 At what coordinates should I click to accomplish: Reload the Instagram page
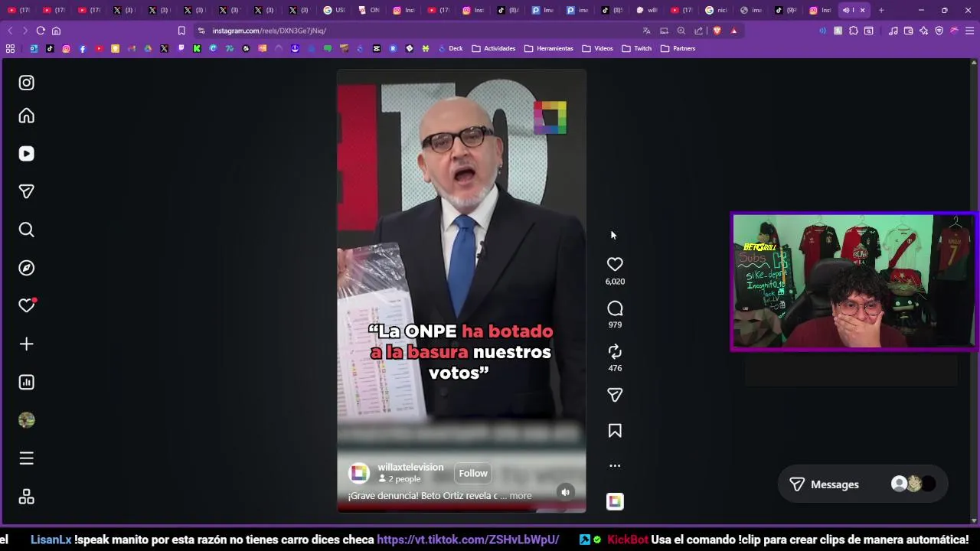point(41,31)
